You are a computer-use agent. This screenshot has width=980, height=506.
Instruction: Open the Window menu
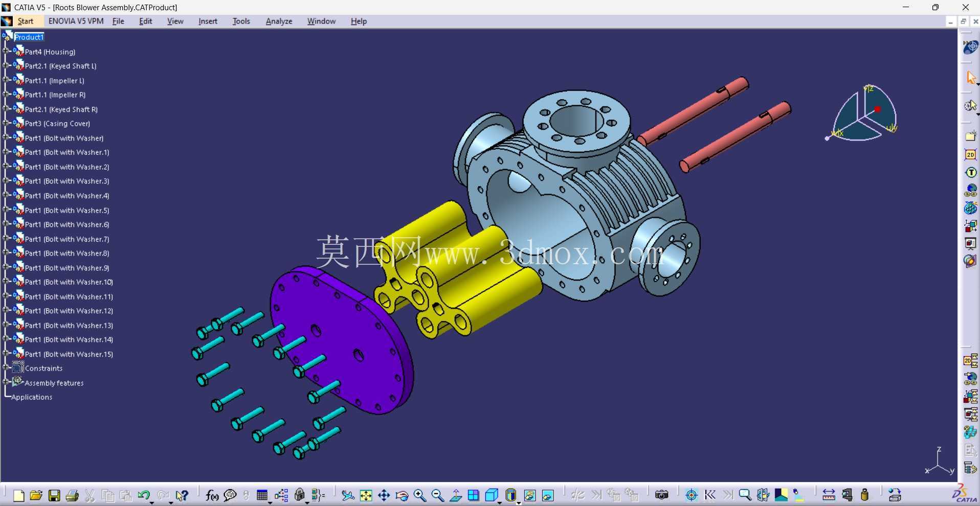click(321, 21)
